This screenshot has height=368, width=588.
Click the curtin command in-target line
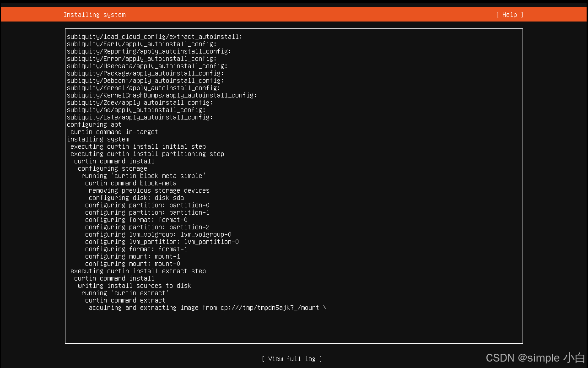(x=114, y=131)
